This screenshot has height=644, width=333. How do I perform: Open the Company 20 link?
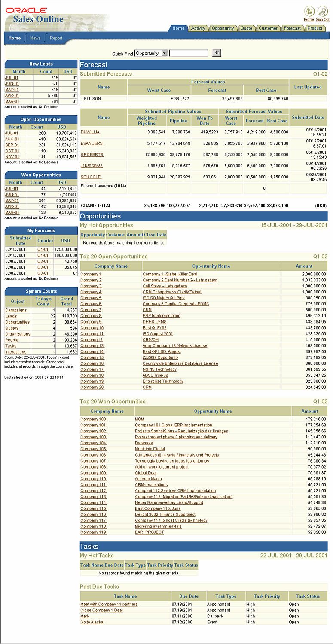click(x=92, y=387)
